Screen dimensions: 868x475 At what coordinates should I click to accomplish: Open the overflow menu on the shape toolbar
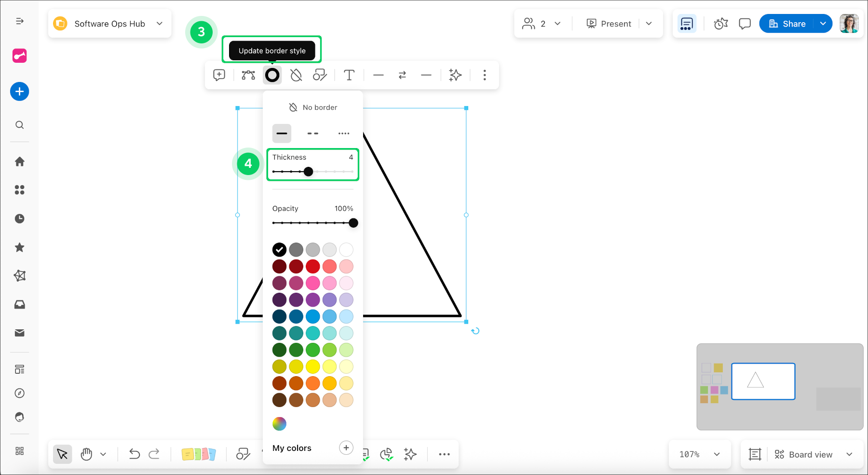(485, 75)
